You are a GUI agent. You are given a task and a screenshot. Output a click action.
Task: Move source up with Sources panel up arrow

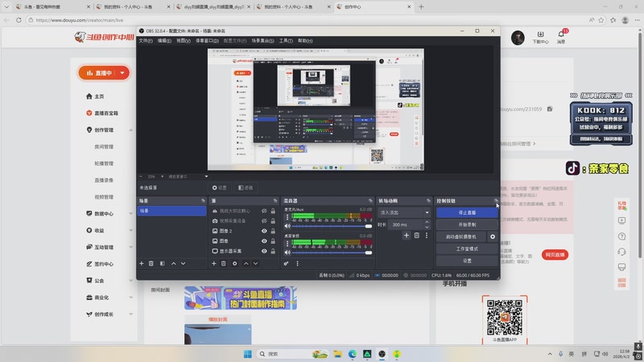tap(246, 264)
